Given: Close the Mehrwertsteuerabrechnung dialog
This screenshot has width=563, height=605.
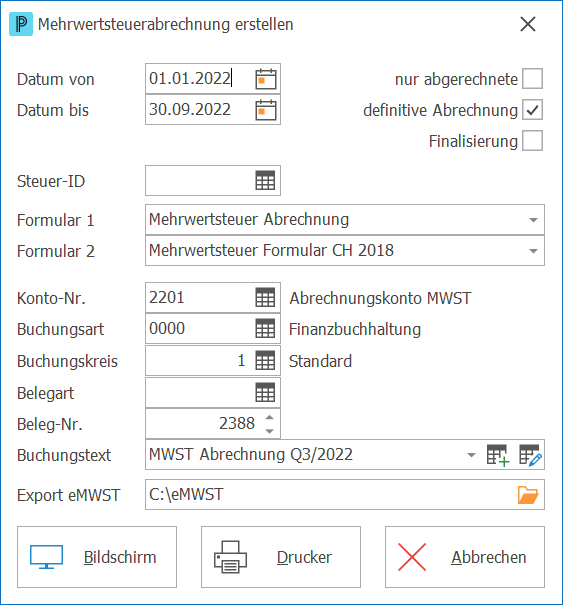Looking at the screenshot, I should 528,24.
